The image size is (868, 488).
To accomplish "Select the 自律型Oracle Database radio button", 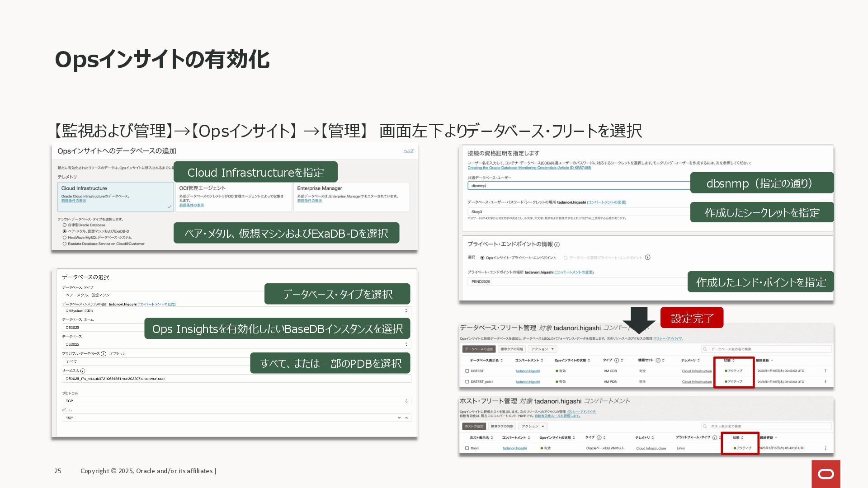I will [x=65, y=225].
